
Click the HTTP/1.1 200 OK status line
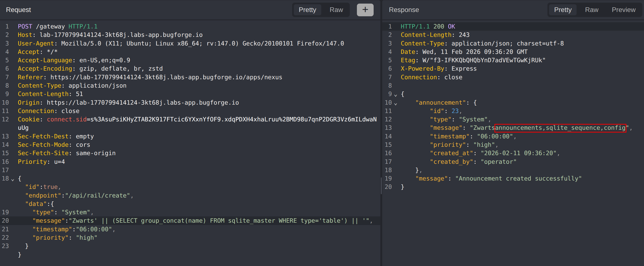427,27
